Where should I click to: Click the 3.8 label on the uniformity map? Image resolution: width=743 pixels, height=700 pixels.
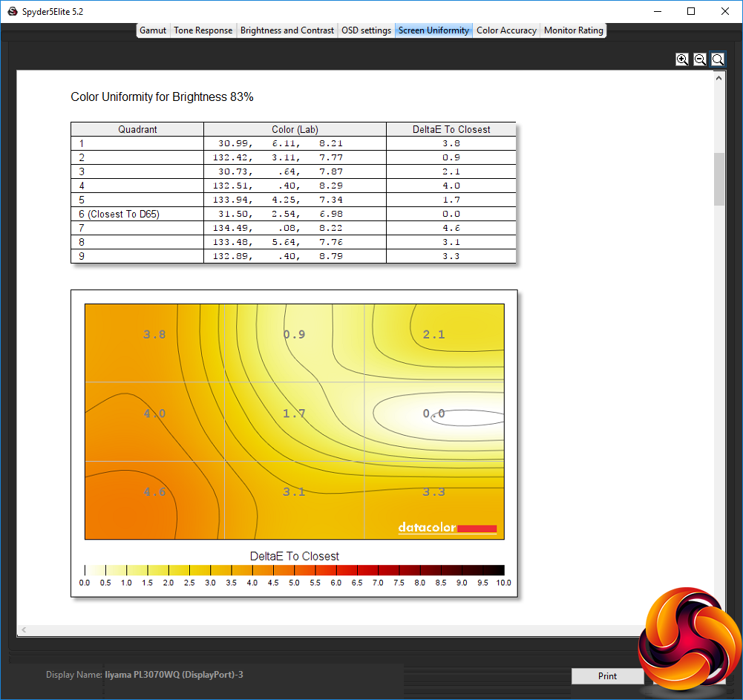154,335
